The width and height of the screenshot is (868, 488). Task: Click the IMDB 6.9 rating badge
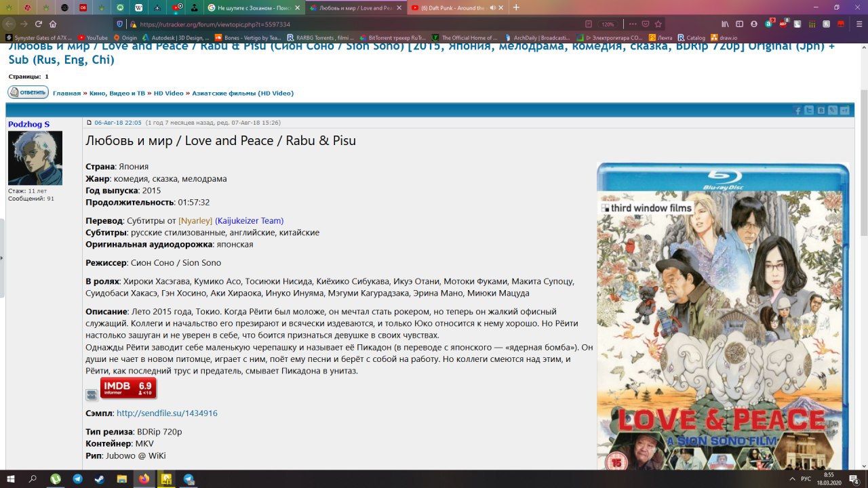tap(128, 388)
